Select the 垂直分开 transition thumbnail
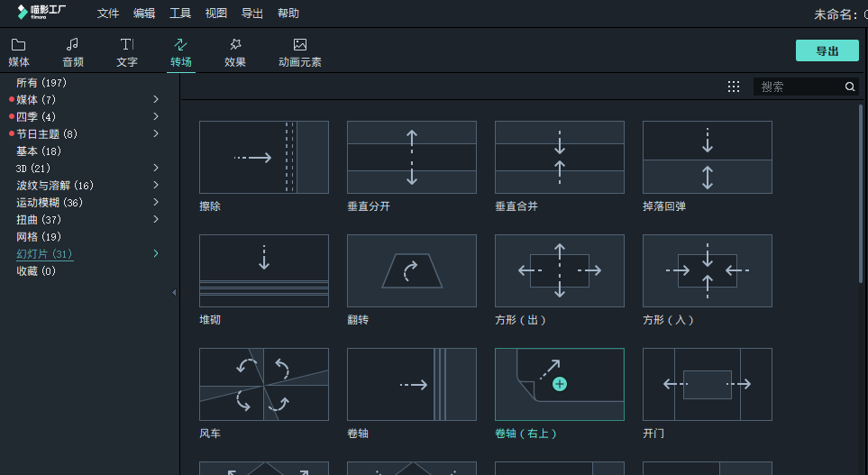This screenshot has height=475, width=868. click(x=412, y=157)
